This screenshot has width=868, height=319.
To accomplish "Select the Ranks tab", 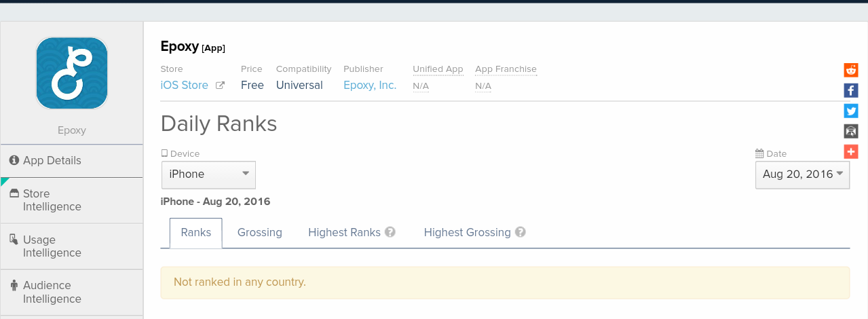I will click(x=196, y=233).
